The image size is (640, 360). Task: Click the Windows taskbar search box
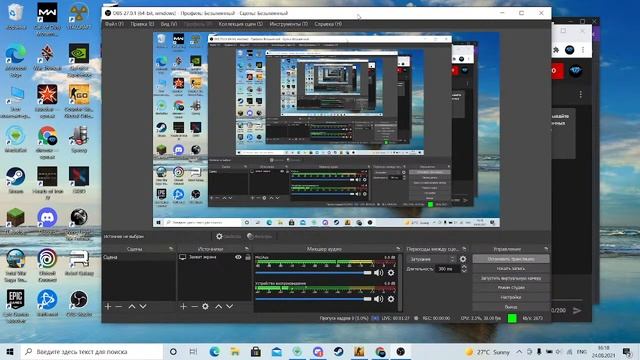coord(91,351)
